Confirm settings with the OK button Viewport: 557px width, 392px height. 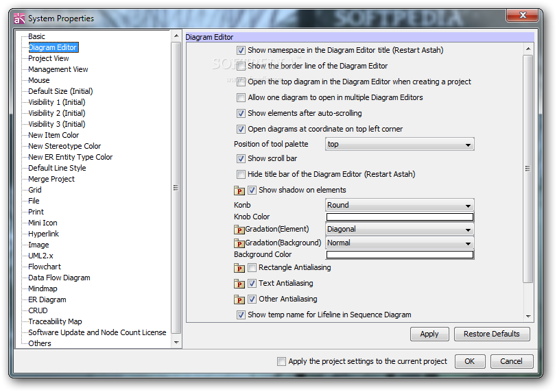pos(470,361)
